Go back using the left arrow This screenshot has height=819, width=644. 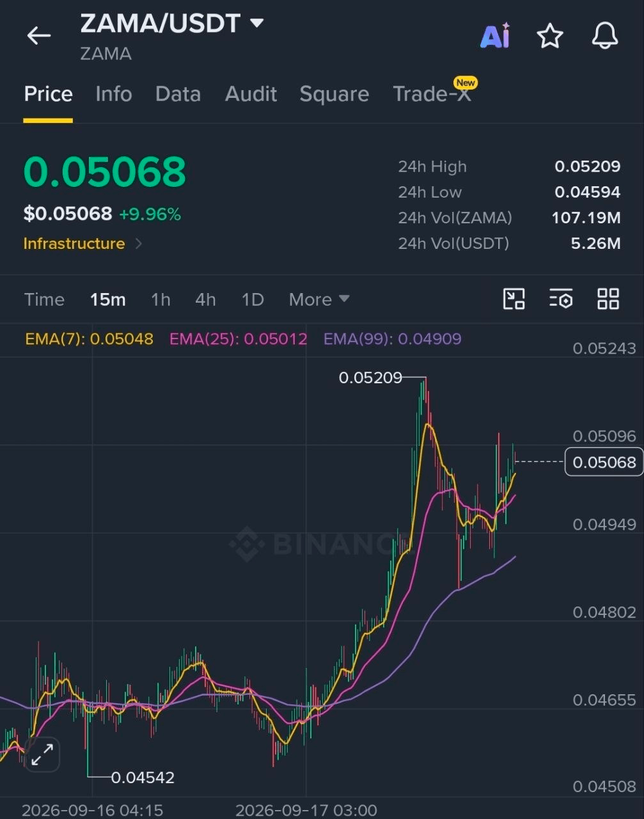point(38,36)
